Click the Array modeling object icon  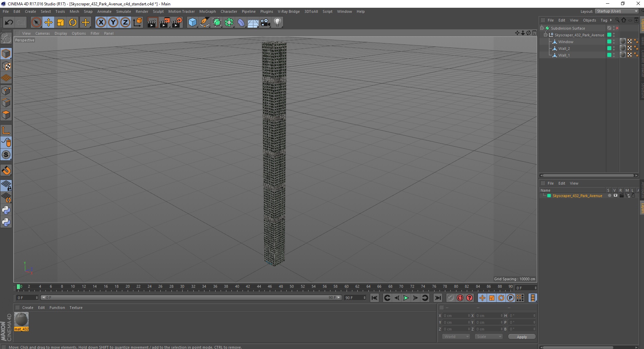tap(229, 23)
